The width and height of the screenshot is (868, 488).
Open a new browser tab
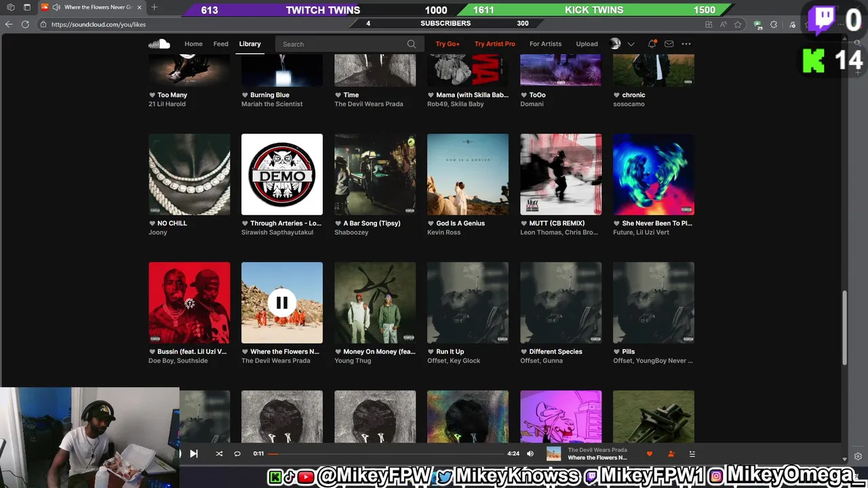(x=154, y=7)
